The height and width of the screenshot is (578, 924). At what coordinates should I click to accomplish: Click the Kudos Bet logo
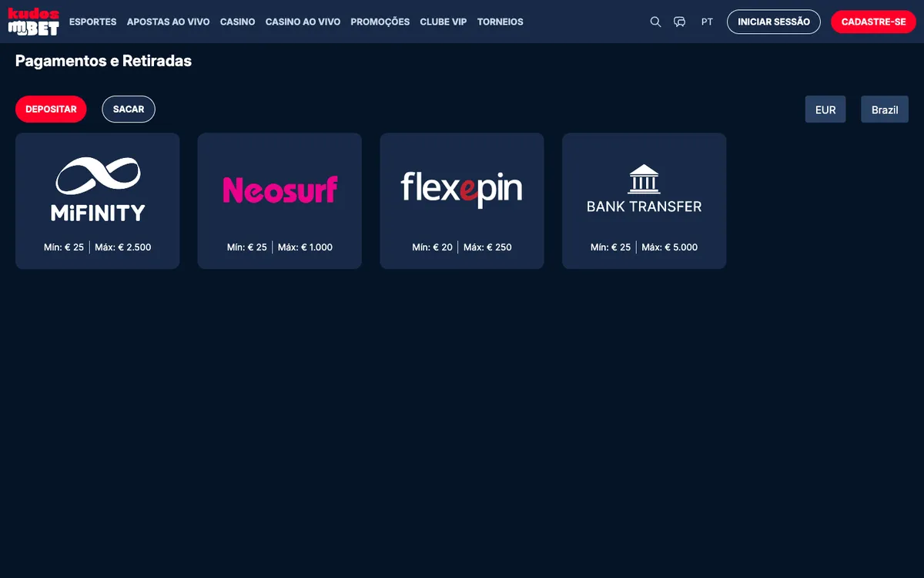[33, 22]
